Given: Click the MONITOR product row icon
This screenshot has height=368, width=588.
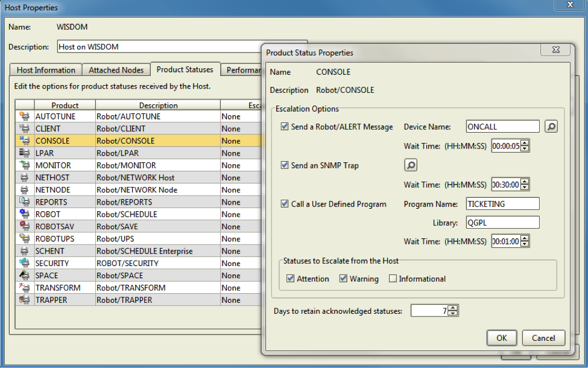Looking at the screenshot, I should coord(24,165).
